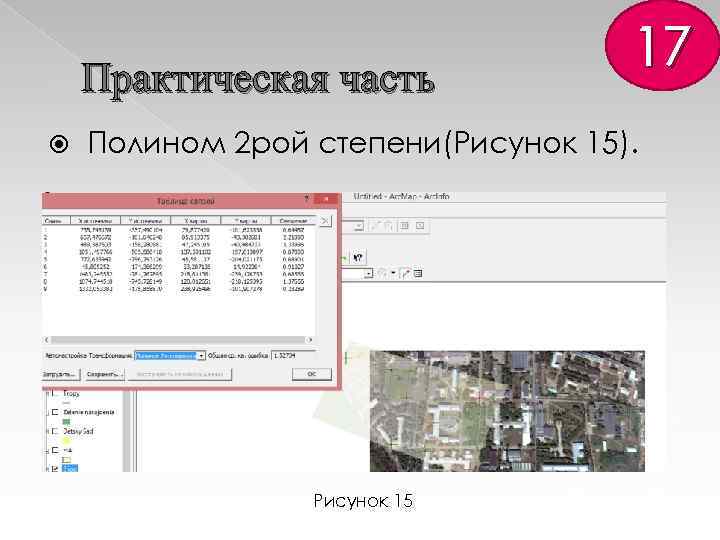Click the help question mark in dialog title bar
720x540 pixels.
307,199
